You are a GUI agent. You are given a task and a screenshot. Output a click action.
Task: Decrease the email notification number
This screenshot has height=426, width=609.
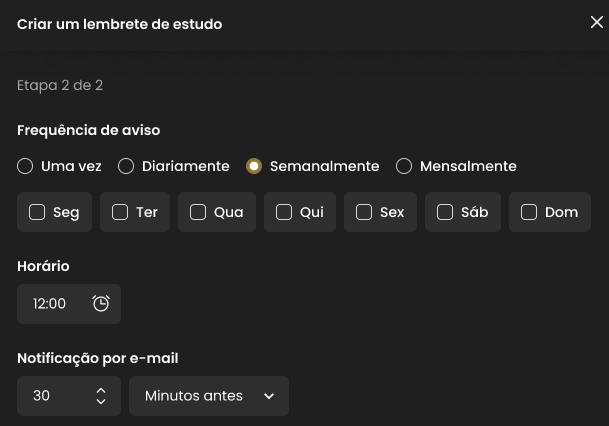click(x=101, y=401)
